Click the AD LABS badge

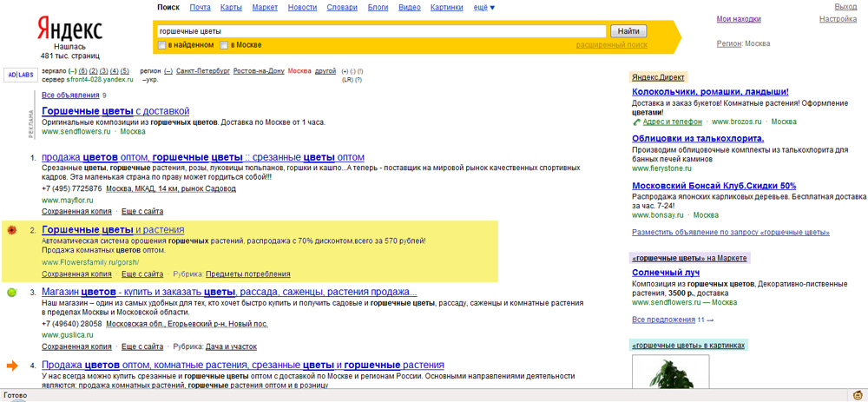(21, 75)
